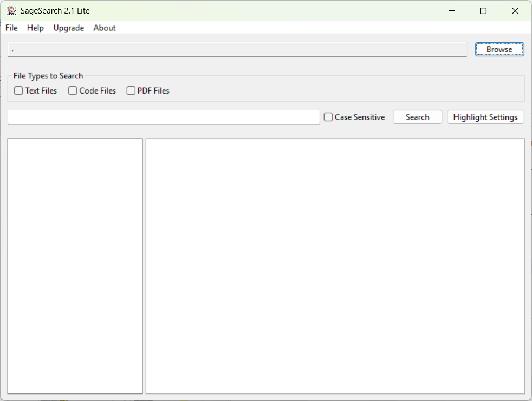Click the Browse button
Viewport: 532px width, 401px height.
[499, 49]
